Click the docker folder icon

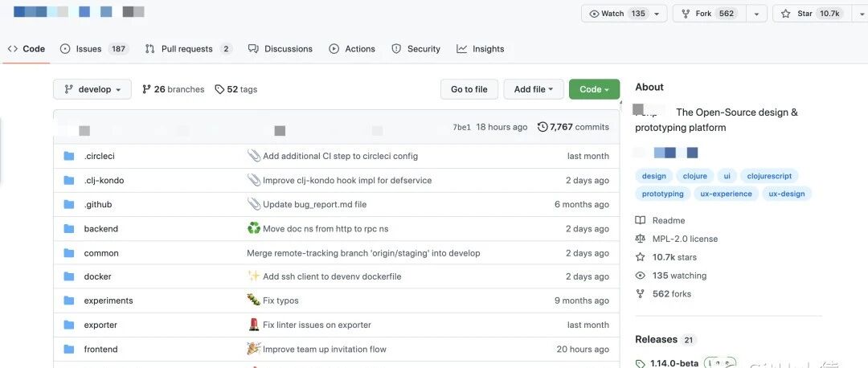tap(68, 276)
